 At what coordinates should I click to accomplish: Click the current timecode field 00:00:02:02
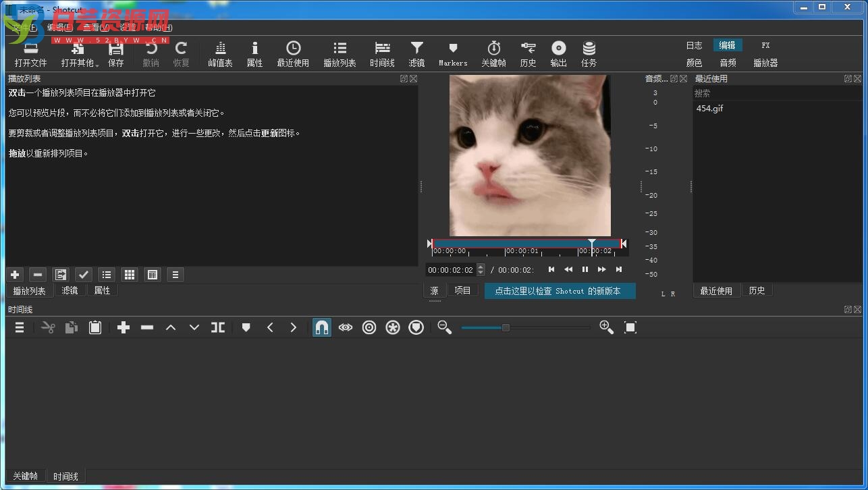[x=450, y=270]
